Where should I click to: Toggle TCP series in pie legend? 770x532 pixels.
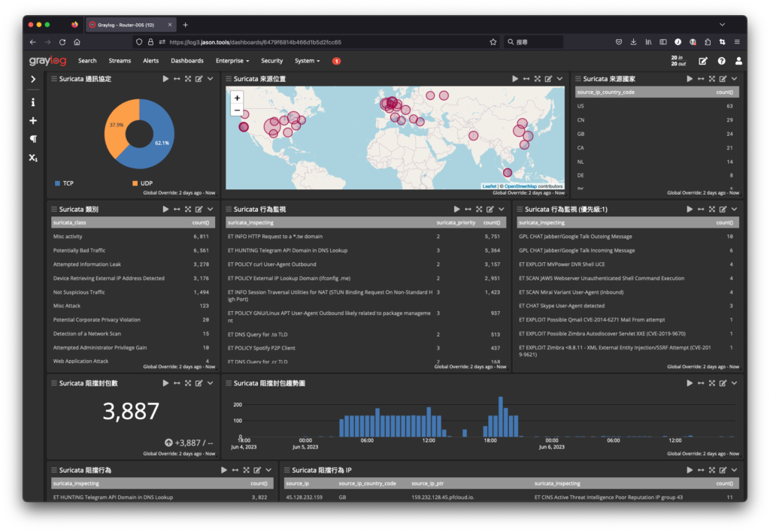[65, 183]
